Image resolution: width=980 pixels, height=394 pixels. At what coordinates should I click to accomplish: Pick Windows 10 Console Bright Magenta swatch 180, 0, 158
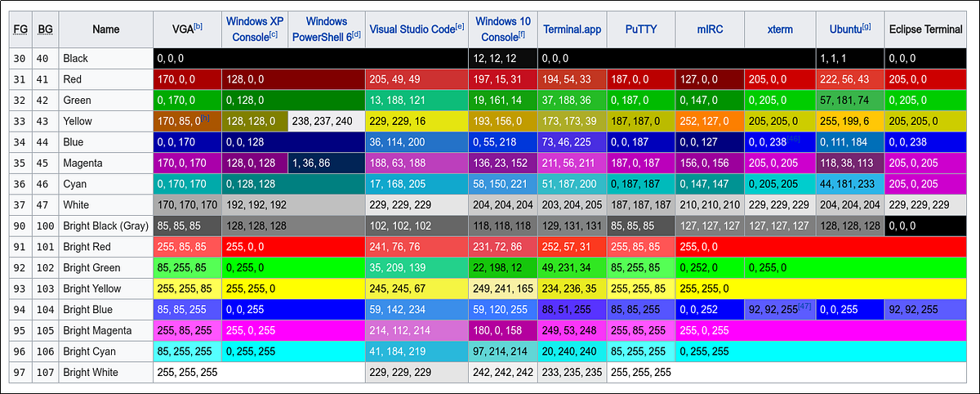[503, 330]
